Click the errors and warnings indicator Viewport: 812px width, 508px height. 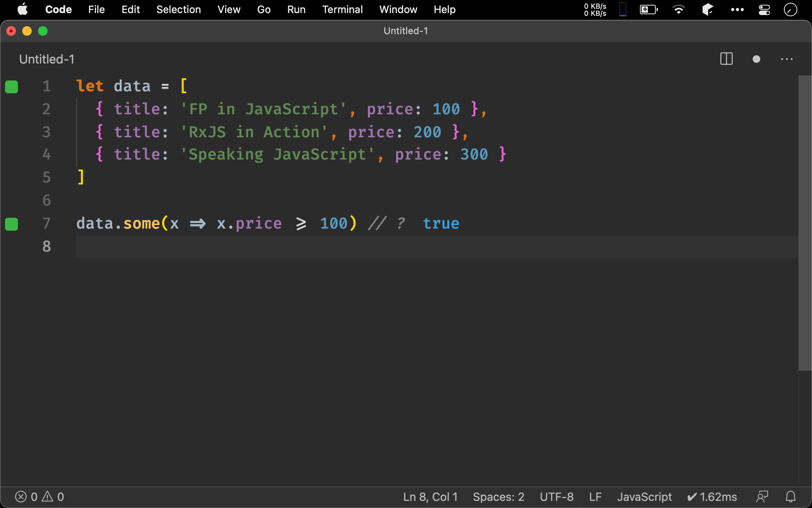click(x=39, y=496)
